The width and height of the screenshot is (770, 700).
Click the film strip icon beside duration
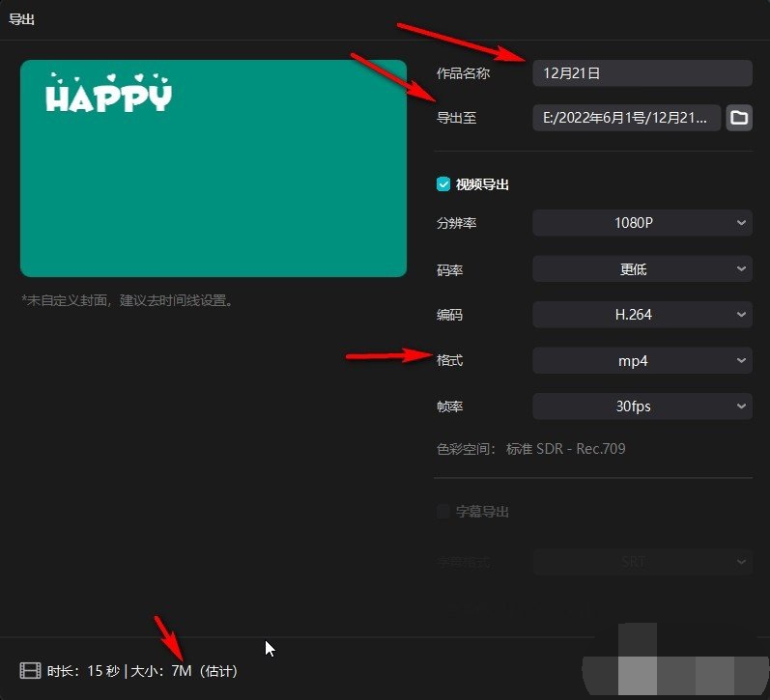[x=31, y=670]
